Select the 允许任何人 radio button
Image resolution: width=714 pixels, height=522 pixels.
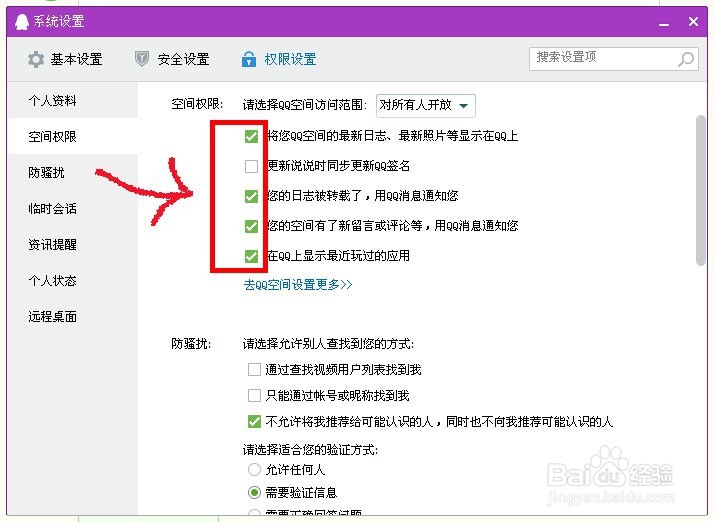[x=254, y=469]
